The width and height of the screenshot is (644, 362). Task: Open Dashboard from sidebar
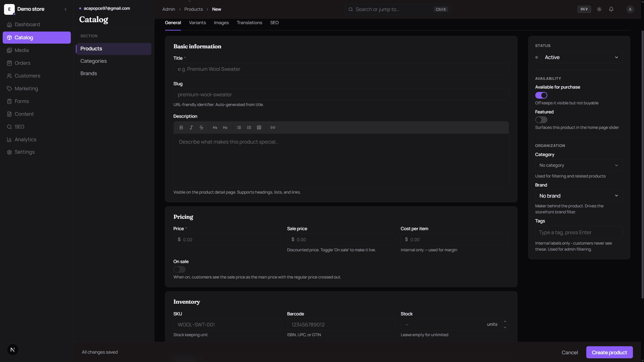(37, 24)
